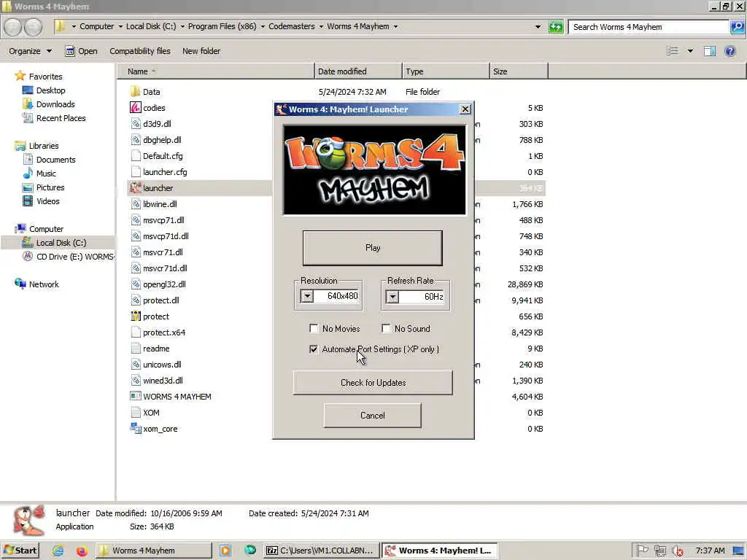Launch Firefox from the taskbar

82,551
